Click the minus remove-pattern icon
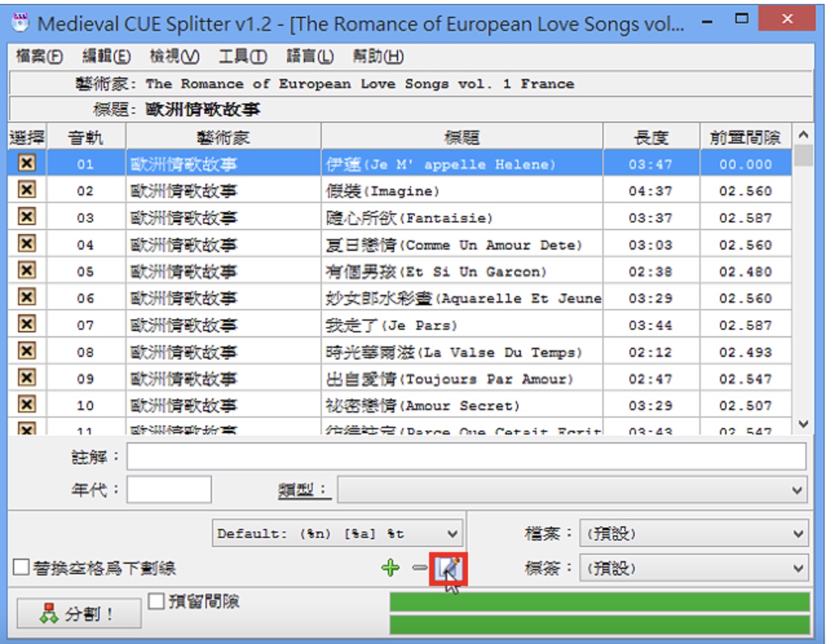This screenshot has height=644, width=826. 419,568
